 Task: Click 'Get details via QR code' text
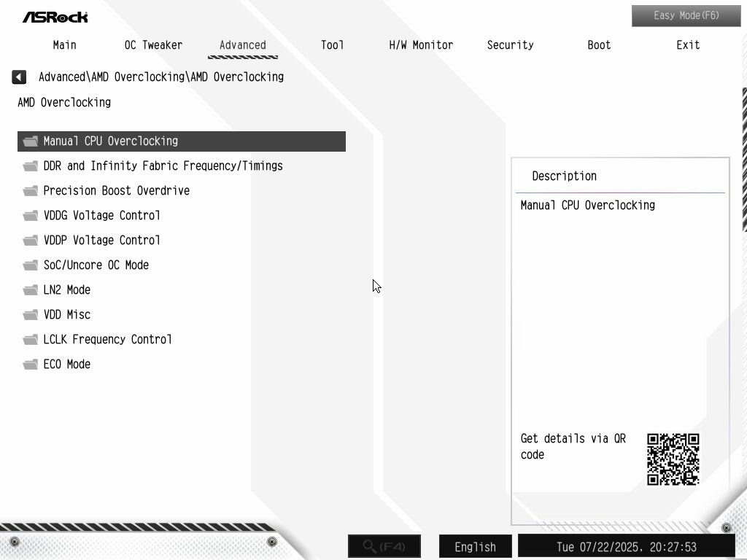573,446
